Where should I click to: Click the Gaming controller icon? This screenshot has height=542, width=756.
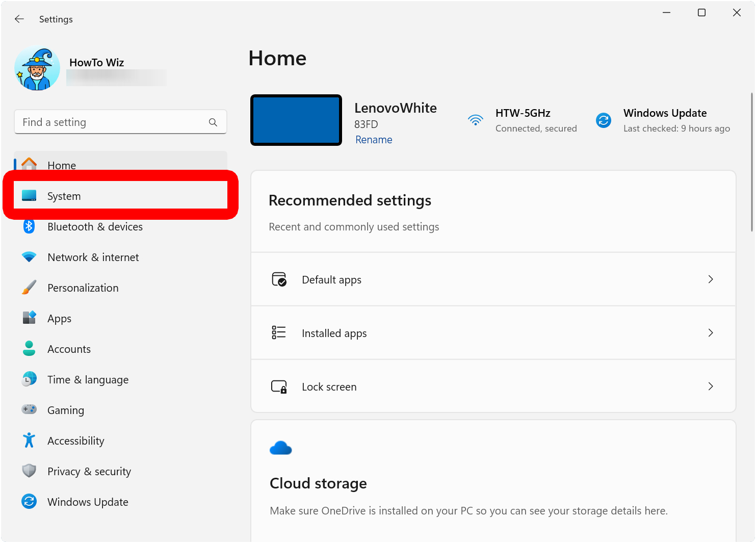pos(29,409)
